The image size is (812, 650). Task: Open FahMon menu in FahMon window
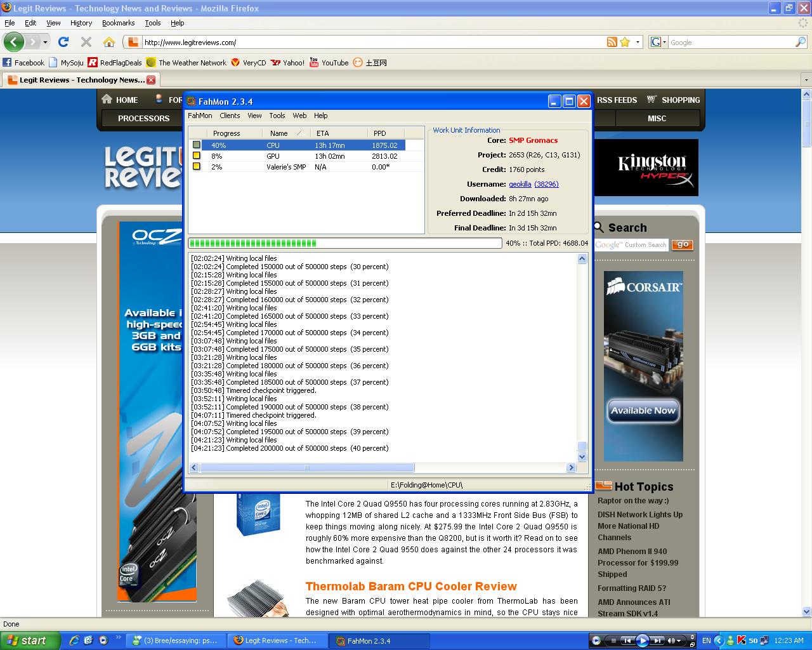click(x=200, y=116)
